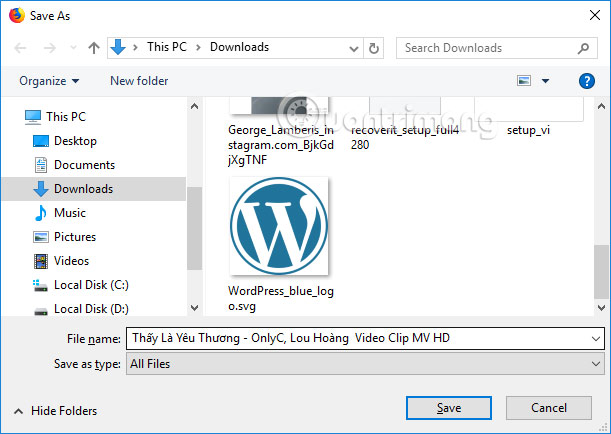Select the WordPress logo thumbnail
Screen dimensions: 611x434
(x=279, y=226)
